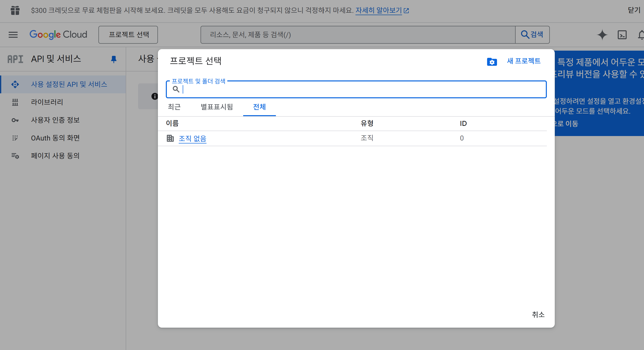Click the magnifier icon in the project search field
The height and width of the screenshot is (350, 644).
click(x=176, y=89)
